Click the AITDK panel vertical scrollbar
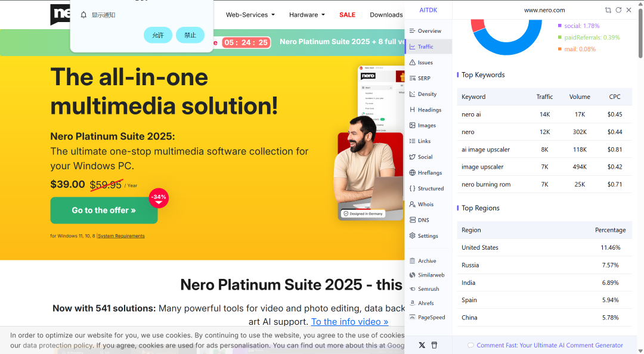The height and width of the screenshot is (354, 644). 640,33
